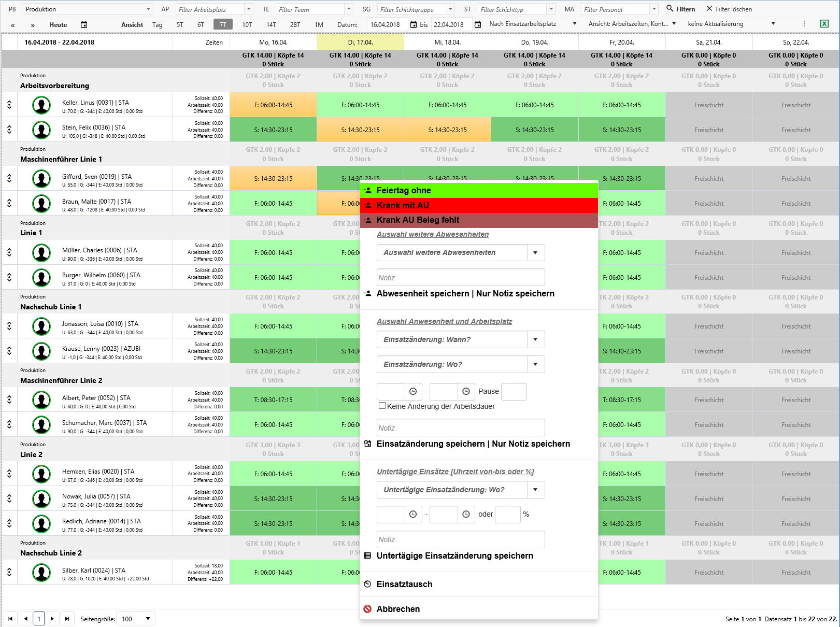Click avatar icon of Müller, Charles

click(x=41, y=252)
